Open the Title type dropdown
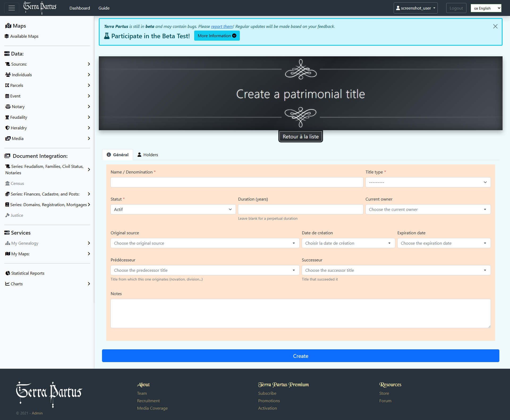 point(428,182)
